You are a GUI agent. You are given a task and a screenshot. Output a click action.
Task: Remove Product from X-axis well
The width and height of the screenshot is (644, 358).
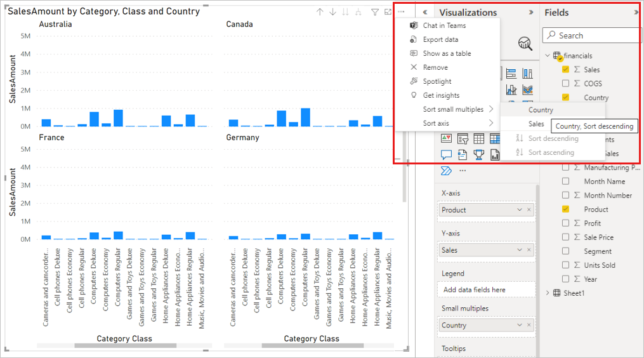pos(529,209)
